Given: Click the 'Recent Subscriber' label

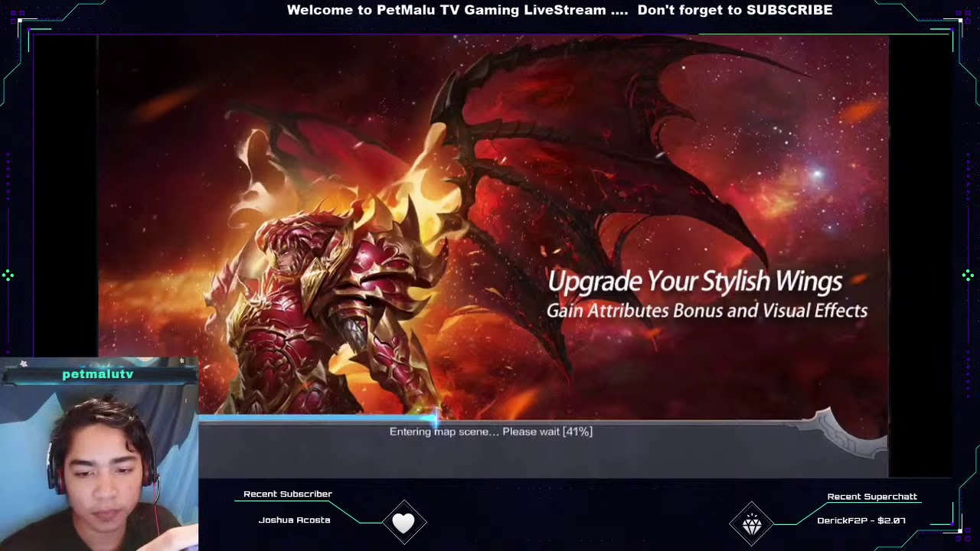Looking at the screenshot, I should 288,494.
